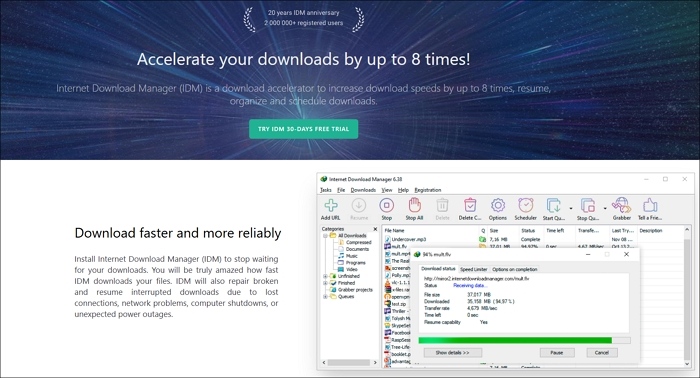Open the Start Queue dropdown arrow
This screenshot has width=700, height=378.
571,208
